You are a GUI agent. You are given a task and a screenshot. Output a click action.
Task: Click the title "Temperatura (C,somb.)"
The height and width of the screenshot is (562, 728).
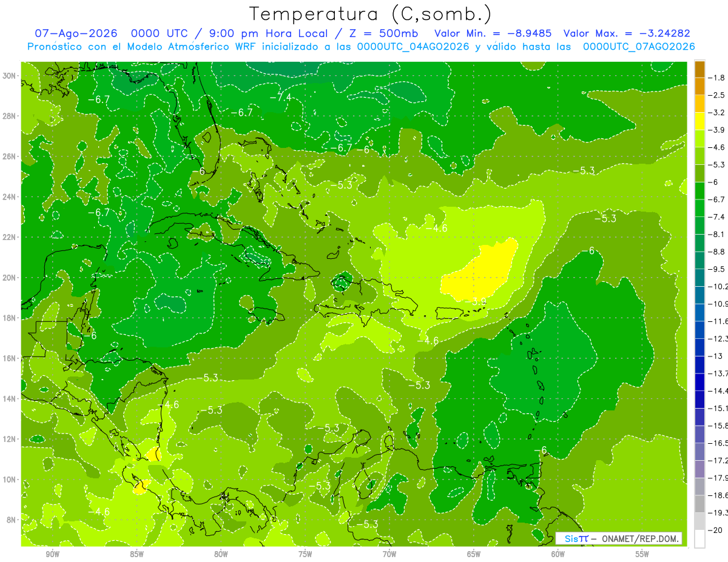click(x=370, y=15)
